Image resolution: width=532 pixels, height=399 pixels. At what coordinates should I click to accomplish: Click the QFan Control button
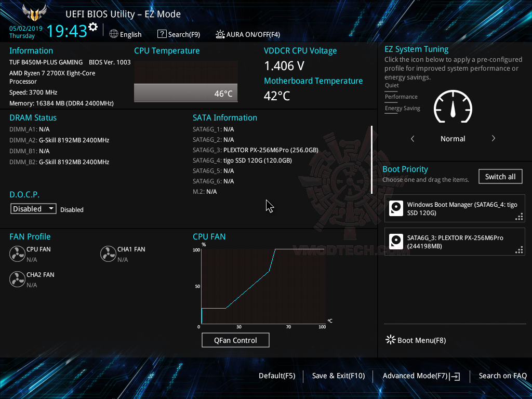pos(235,340)
